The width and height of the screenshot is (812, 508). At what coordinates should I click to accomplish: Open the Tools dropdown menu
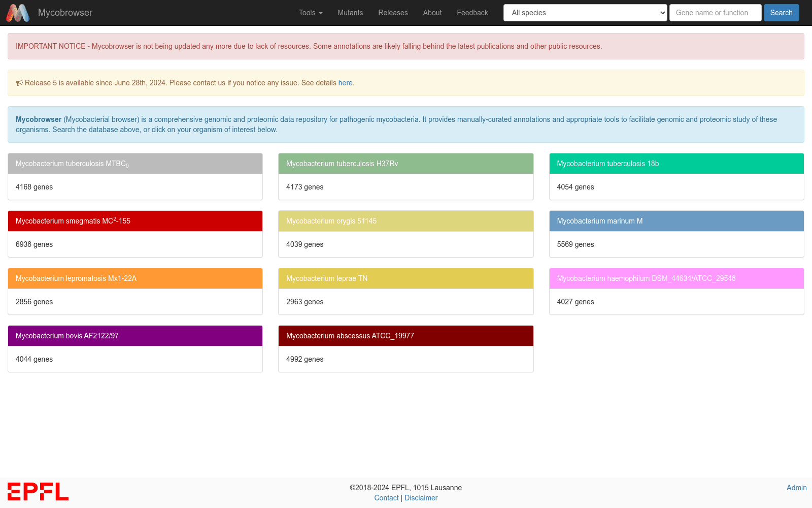[311, 13]
